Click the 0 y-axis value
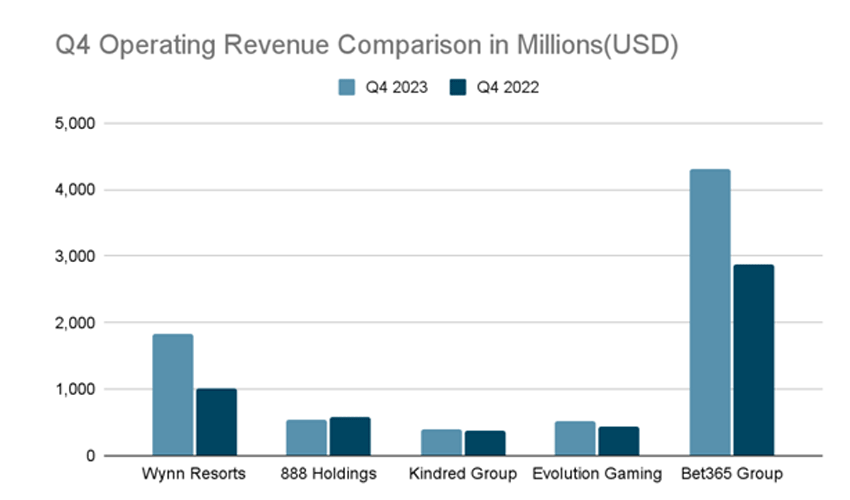Image resolution: width=850 pixels, height=500 pixels. (x=91, y=456)
